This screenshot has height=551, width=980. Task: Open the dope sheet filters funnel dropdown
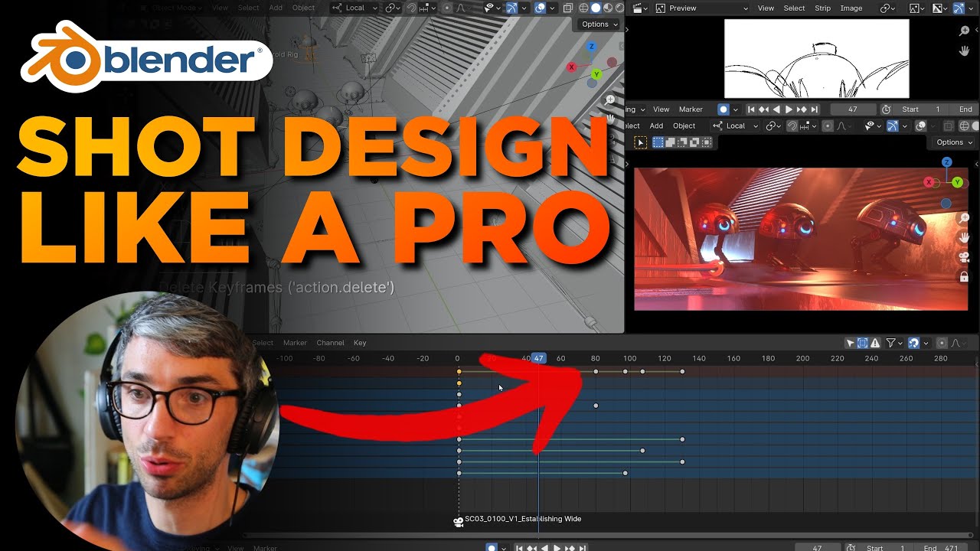pos(893,343)
